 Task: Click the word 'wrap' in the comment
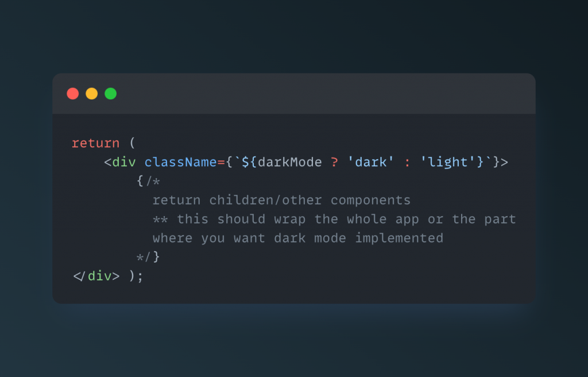pos(289,220)
